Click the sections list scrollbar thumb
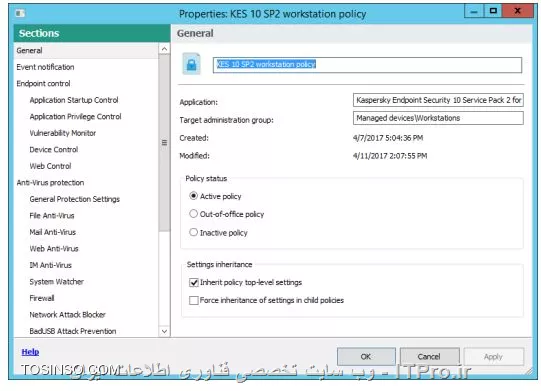Image resolution: width=541 pixels, height=391 pixels. click(164, 143)
